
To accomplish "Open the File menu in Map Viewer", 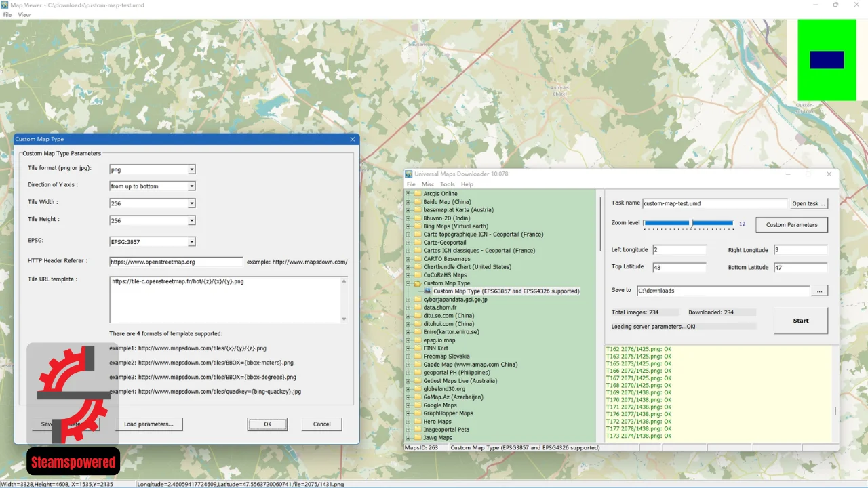I will [x=7, y=15].
